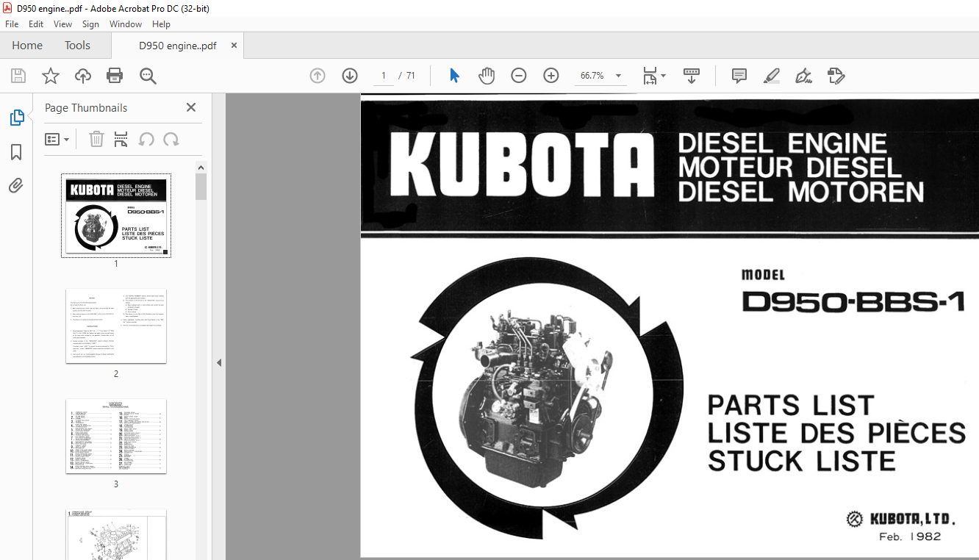The image size is (979, 560).
Task: Switch to the Home tab
Action: 27,45
